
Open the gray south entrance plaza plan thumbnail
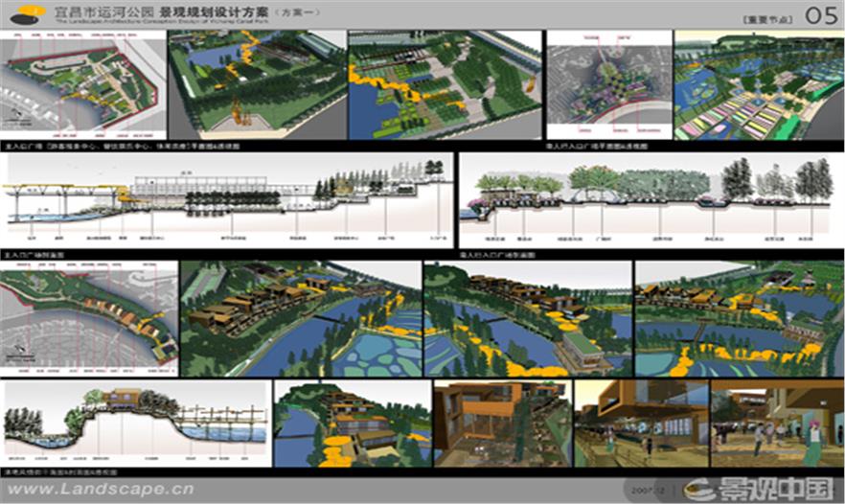coord(607,86)
